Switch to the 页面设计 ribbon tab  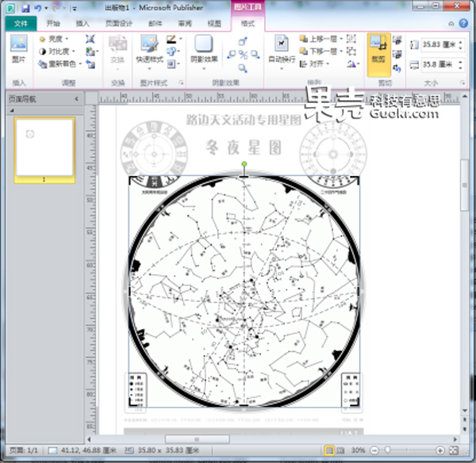(119, 24)
